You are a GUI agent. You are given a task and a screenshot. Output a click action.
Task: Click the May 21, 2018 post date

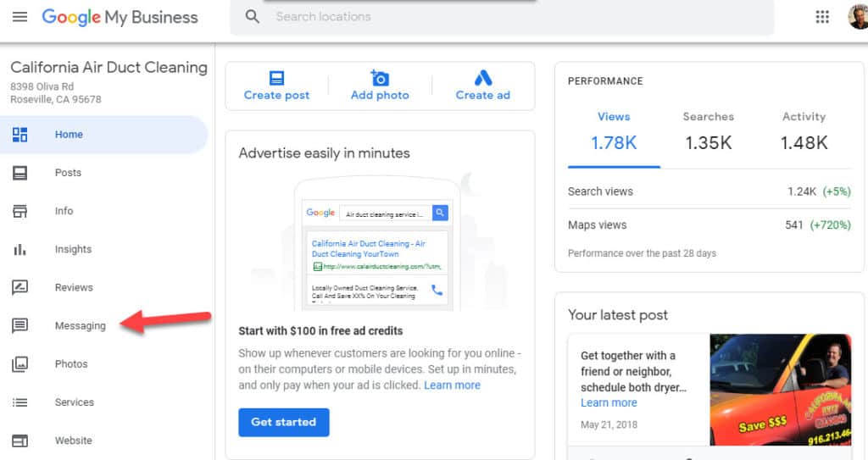(609, 424)
